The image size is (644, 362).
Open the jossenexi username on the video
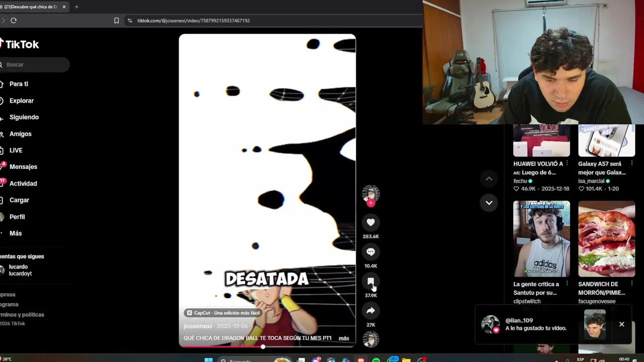click(x=198, y=326)
